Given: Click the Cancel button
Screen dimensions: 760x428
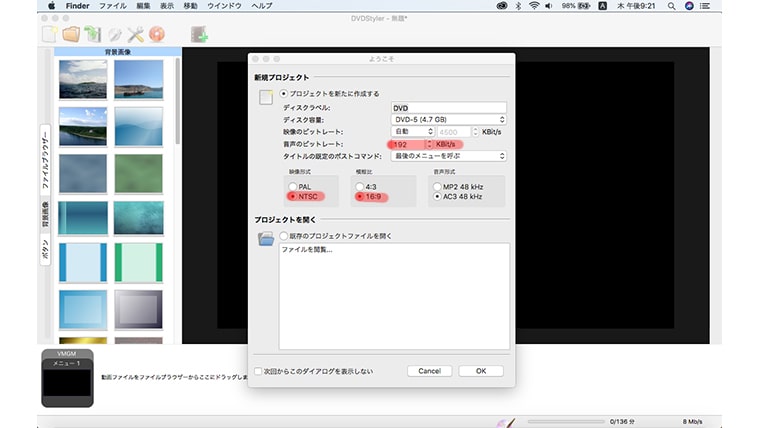Looking at the screenshot, I should (x=429, y=371).
